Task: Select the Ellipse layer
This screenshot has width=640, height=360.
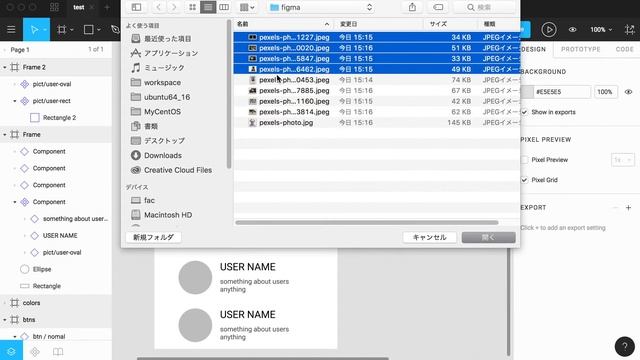Action: tap(42, 269)
